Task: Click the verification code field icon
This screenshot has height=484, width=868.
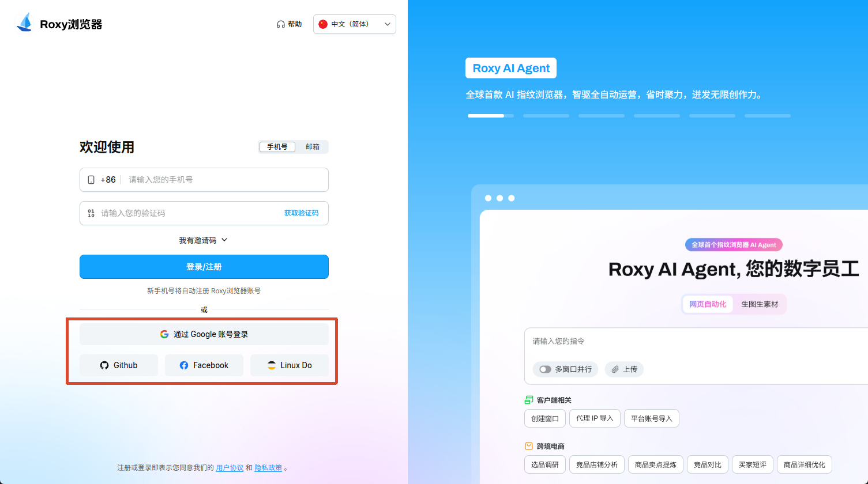Action: click(x=91, y=213)
